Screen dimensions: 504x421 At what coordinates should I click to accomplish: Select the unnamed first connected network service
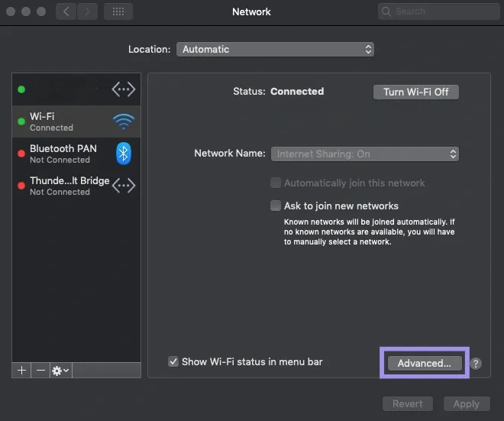tap(76, 89)
